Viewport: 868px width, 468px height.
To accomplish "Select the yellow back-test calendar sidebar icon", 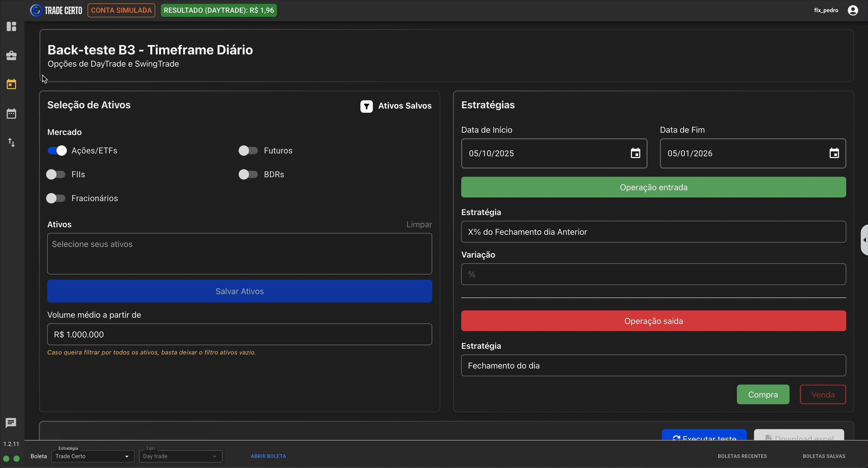I will 11,84.
